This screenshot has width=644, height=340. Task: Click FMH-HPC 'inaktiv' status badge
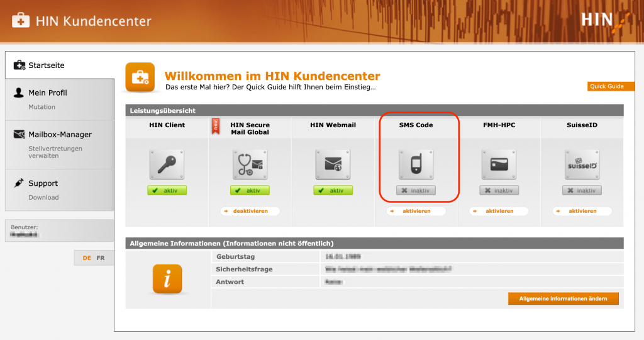click(499, 190)
